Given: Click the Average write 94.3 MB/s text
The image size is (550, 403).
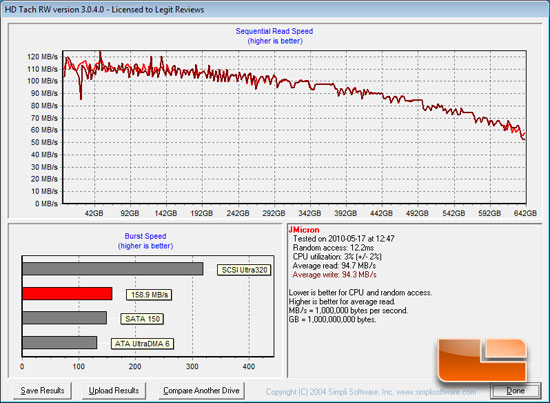Looking at the screenshot, I should (x=334, y=275).
